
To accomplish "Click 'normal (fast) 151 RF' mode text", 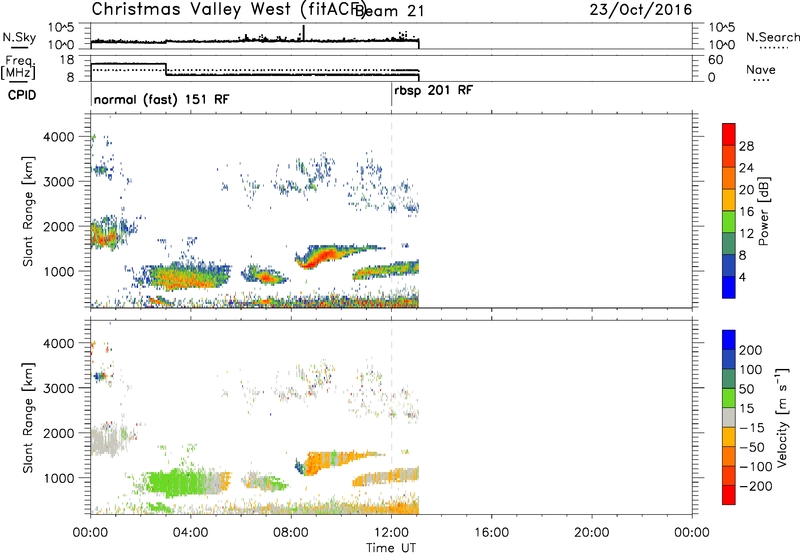I will click(x=161, y=99).
